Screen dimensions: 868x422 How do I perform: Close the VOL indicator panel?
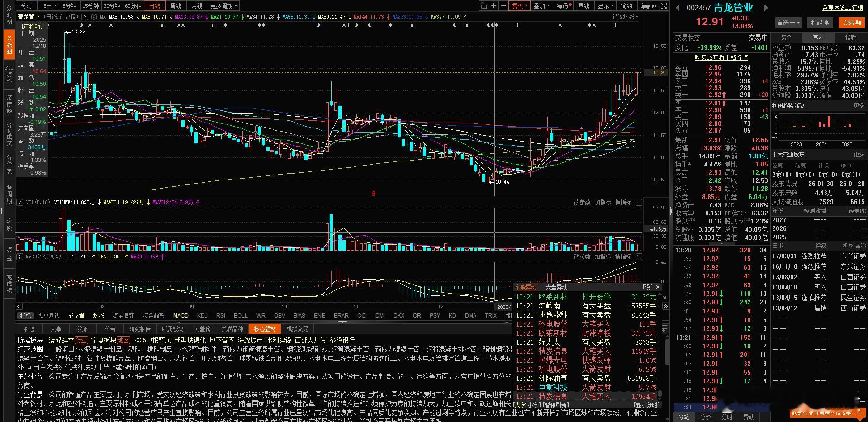tap(639, 202)
